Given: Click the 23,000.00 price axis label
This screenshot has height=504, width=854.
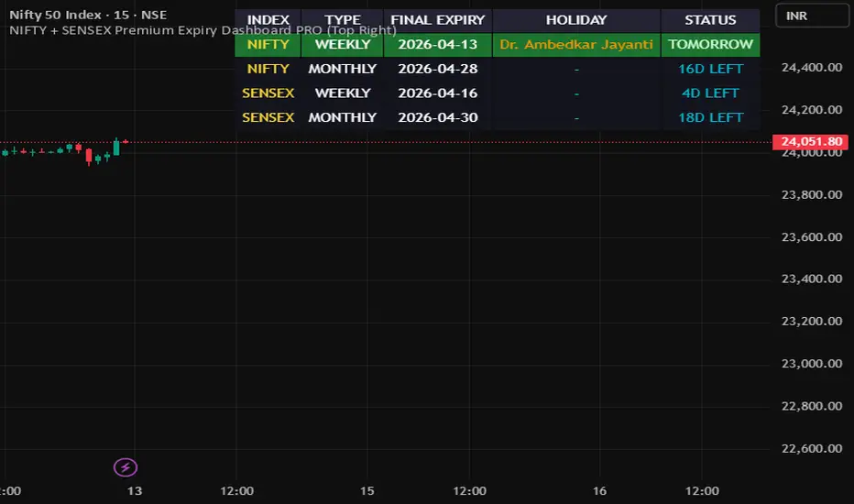Looking at the screenshot, I should coord(812,364).
